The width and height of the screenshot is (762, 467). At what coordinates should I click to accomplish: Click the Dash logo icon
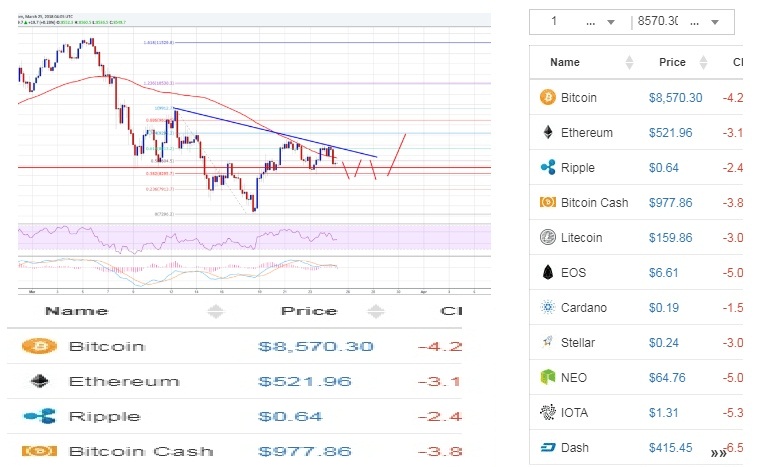tap(547, 448)
